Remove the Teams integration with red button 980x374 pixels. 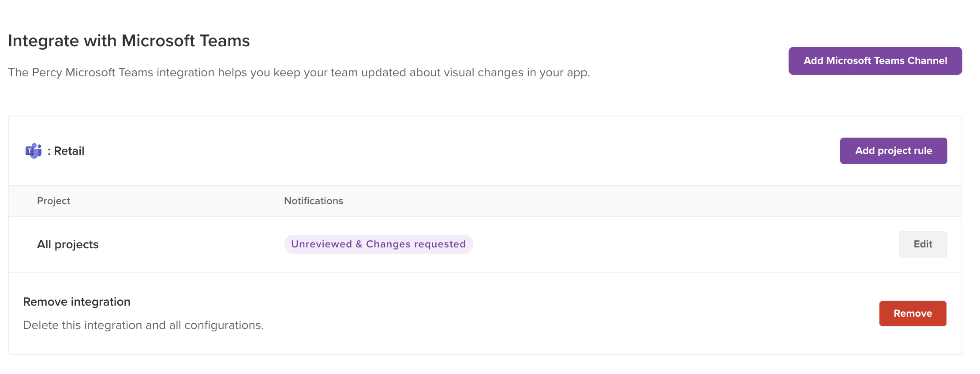(x=913, y=314)
